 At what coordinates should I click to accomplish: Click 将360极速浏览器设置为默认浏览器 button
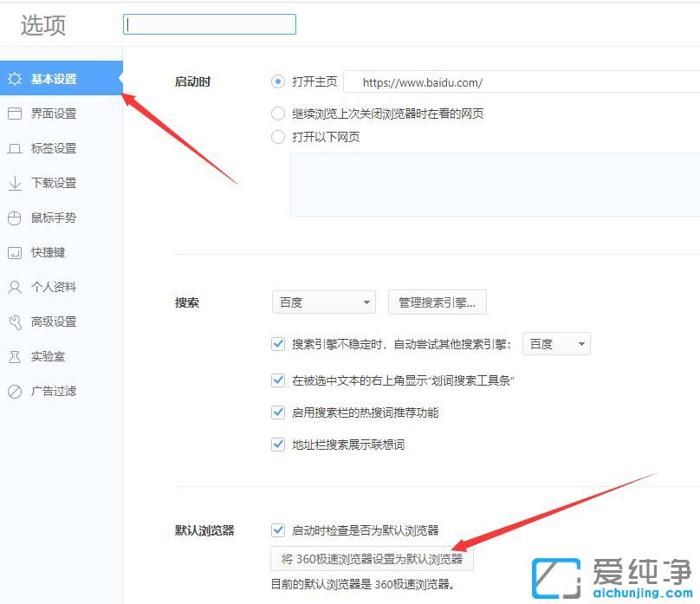(373, 558)
